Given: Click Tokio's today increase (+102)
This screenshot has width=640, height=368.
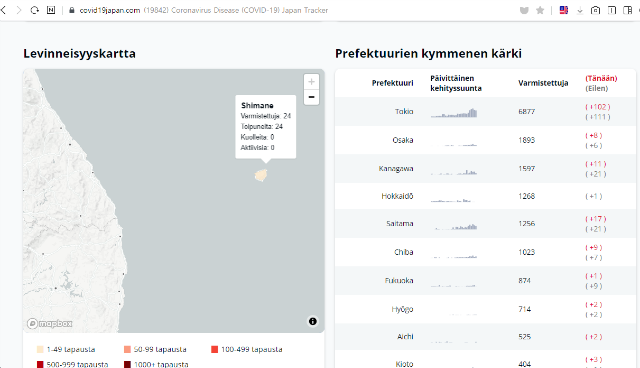Looking at the screenshot, I should coord(598,107).
